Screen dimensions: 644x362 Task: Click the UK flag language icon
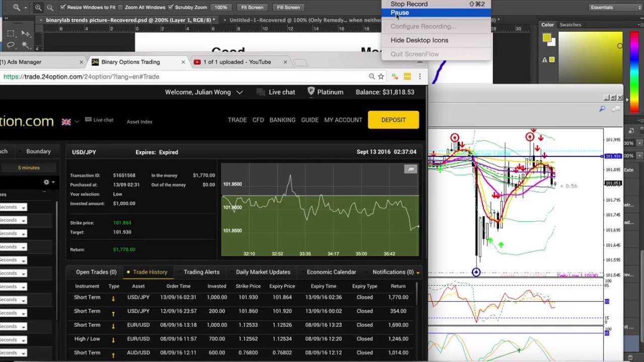point(66,122)
